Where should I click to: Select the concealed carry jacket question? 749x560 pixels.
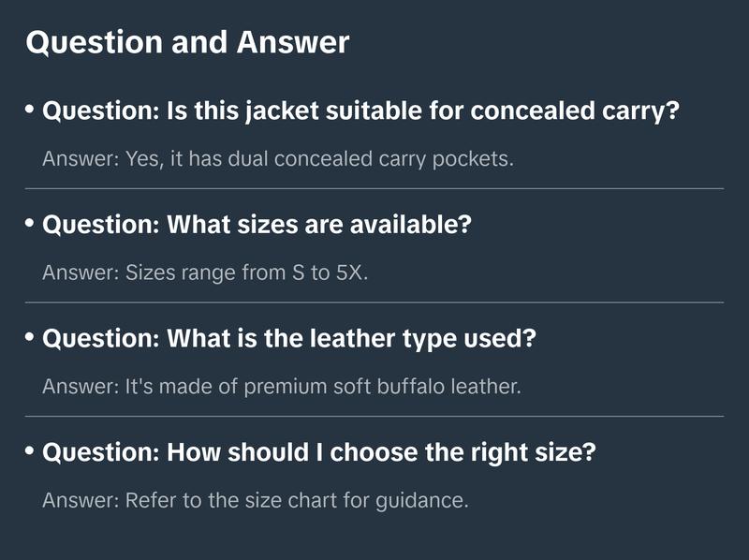[360, 111]
